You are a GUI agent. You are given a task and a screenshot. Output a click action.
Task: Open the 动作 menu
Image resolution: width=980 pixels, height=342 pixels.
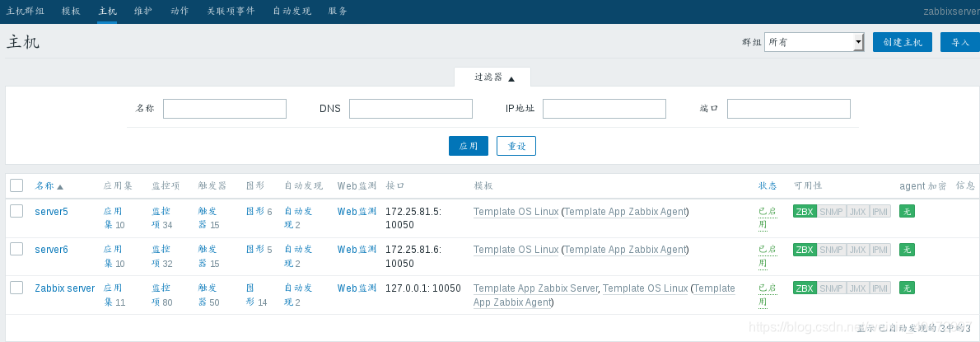(180, 12)
